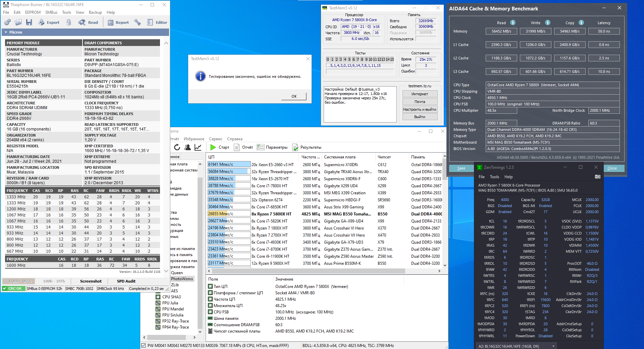
Task: Click OK in the TestMem5 dialog
Action: [294, 96]
